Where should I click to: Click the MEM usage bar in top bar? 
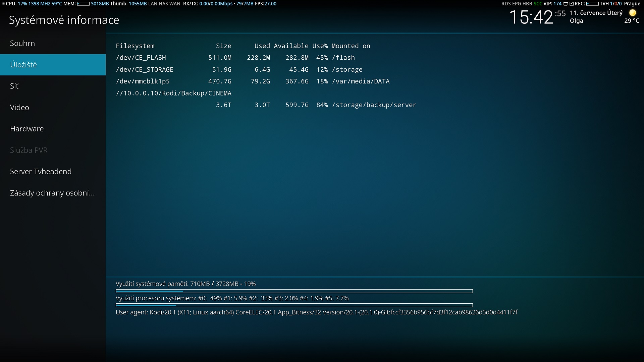[83, 4]
